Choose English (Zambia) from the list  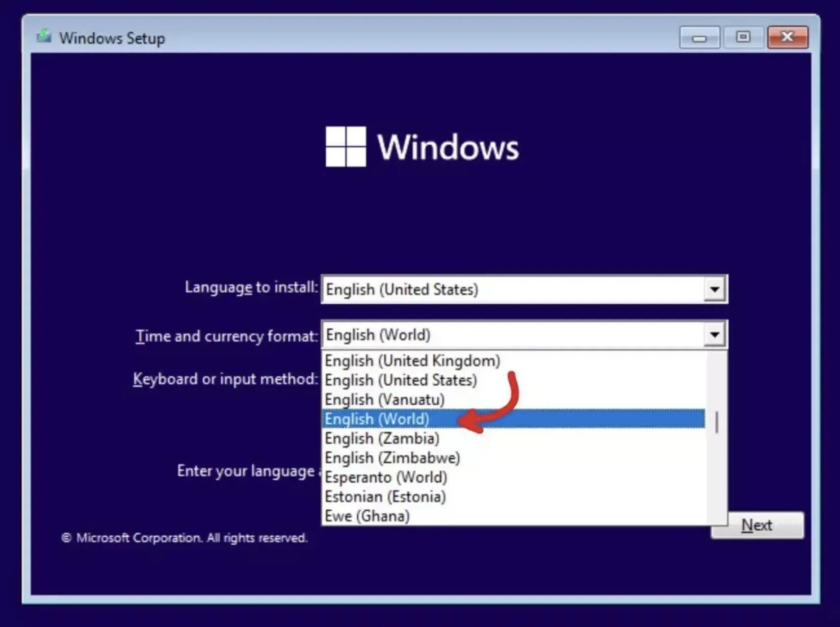pos(514,439)
